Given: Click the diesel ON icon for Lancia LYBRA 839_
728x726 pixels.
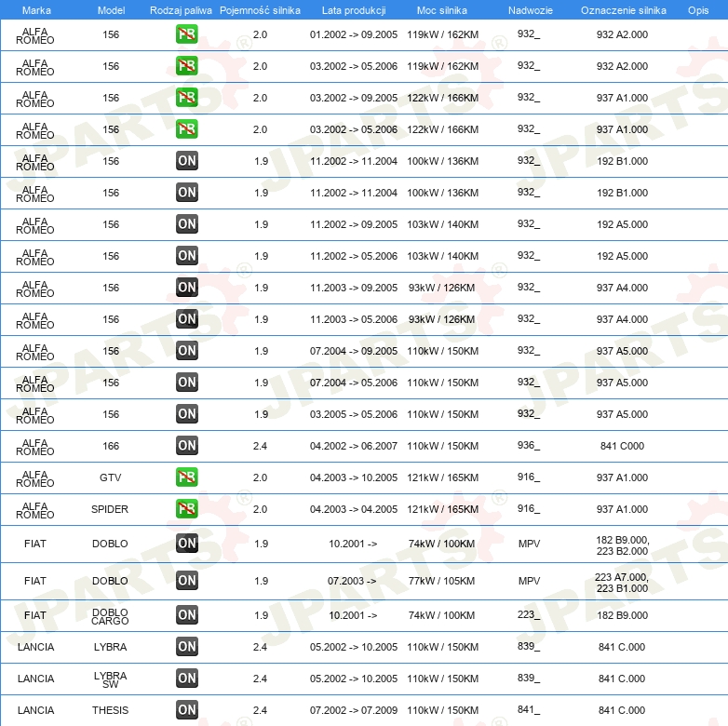Looking at the screenshot, I should pyautogui.click(x=187, y=647).
